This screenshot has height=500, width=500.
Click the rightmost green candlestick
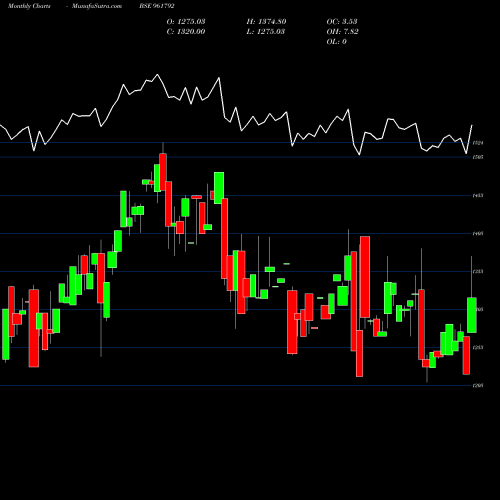(472, 315)
